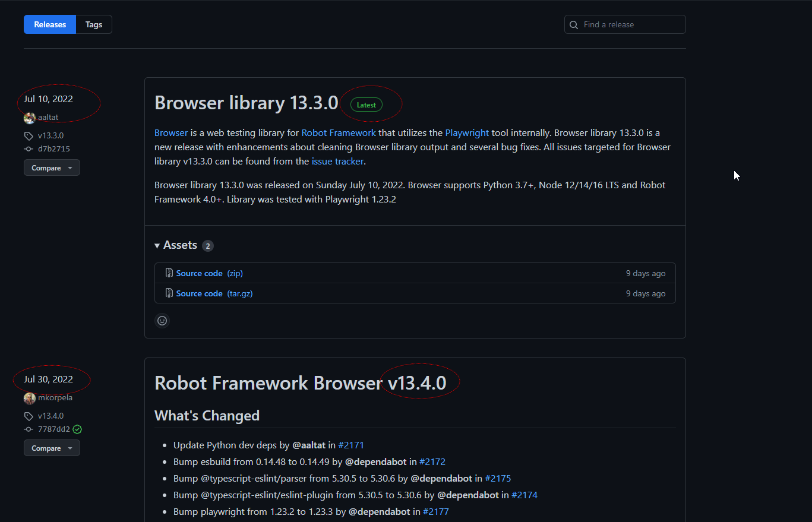Open the Compare dropdown for v13.3.0
Viewport: 812px width, 522px height.
pyautogui.click(x=52, y=167)
